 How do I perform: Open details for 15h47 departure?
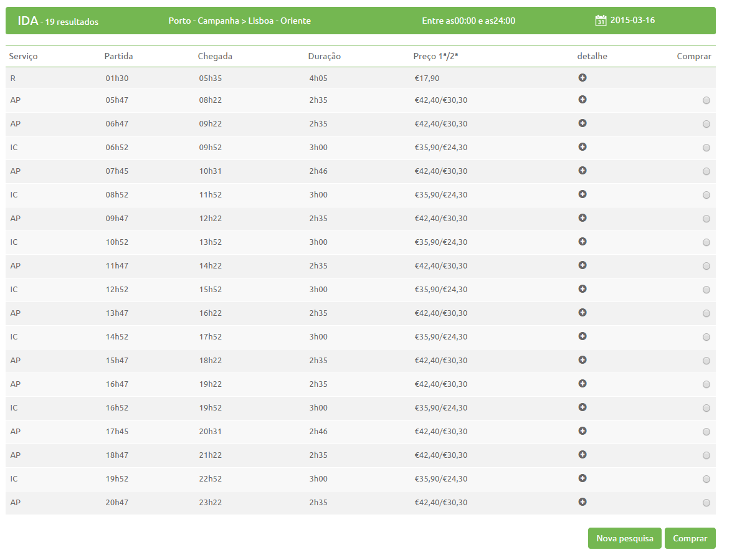tap(582, 360)
